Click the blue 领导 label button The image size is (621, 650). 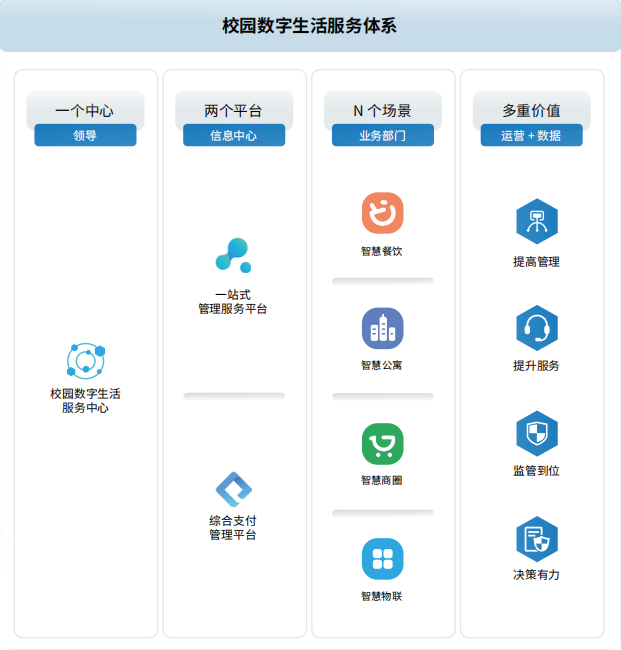click(x=85, y=135)
